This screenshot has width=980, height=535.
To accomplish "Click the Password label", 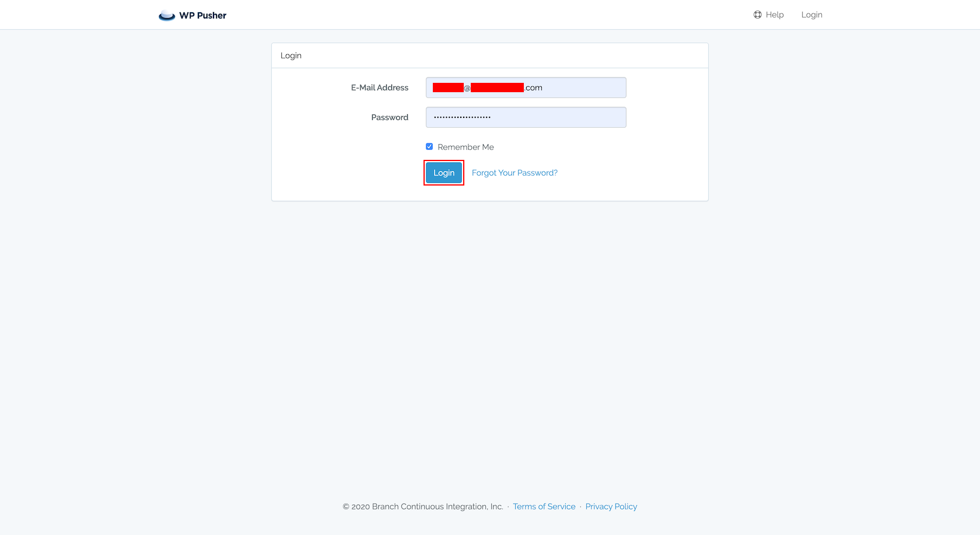I will (x=389, y=117).
